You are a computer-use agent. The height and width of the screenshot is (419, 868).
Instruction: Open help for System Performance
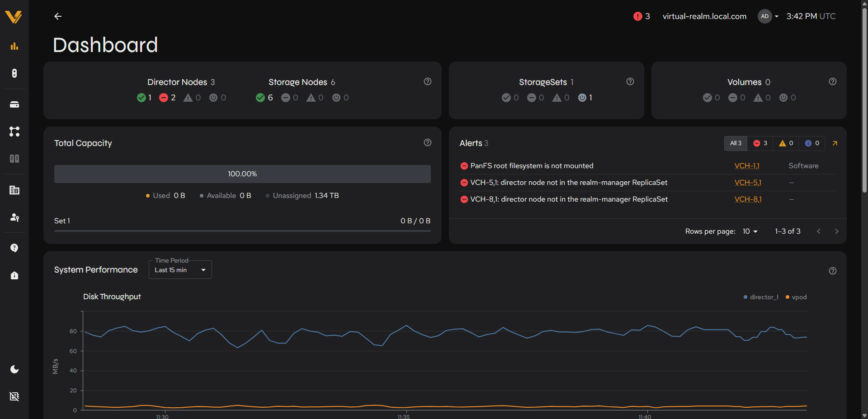pyautogui.click(x=833, y=271)
